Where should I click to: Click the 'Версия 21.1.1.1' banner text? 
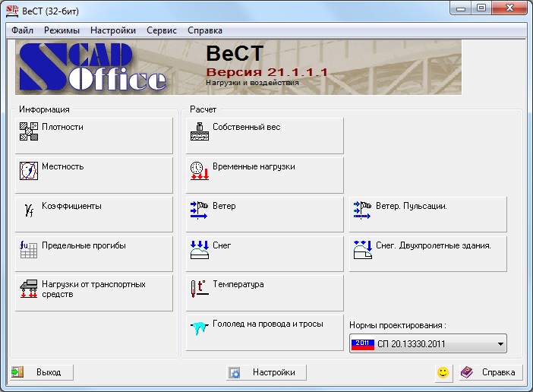pyautogui.click(x=266, y=72)
